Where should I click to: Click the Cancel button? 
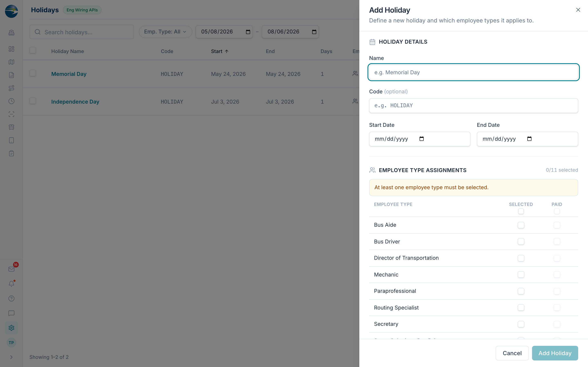[x=512, y=353]
